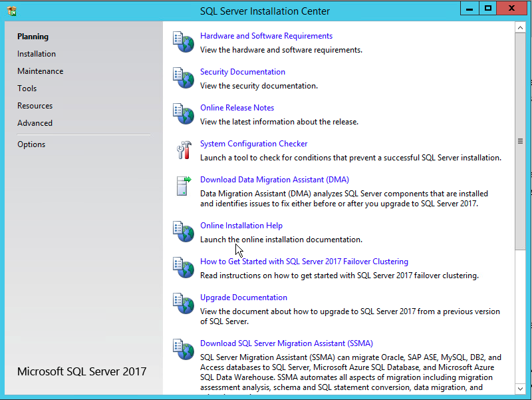Select Options in the left panel
The width and height of the screenshot is (532, 400).
[31, 144]
